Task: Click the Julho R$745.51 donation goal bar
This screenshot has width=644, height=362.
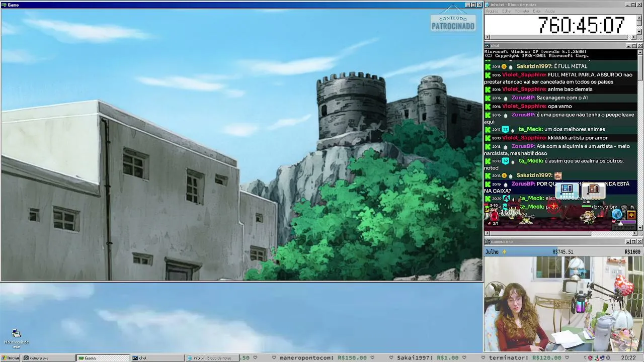Action: pos(563,251)
